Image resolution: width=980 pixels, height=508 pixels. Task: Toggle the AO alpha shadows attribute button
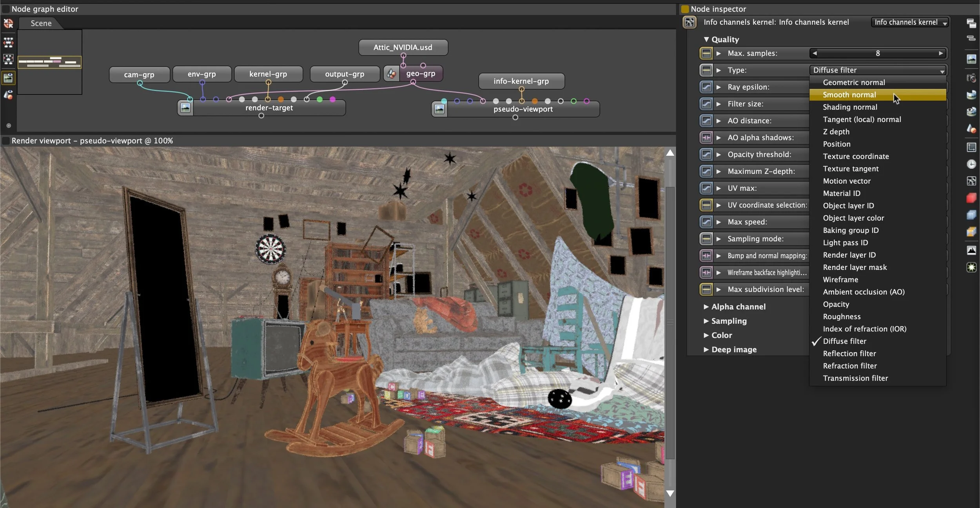pos(706,138)
